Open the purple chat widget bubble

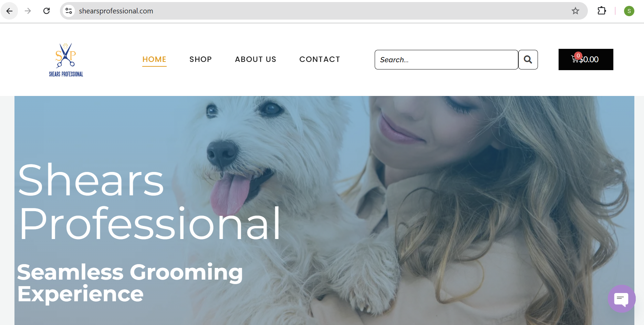[622, 299]
